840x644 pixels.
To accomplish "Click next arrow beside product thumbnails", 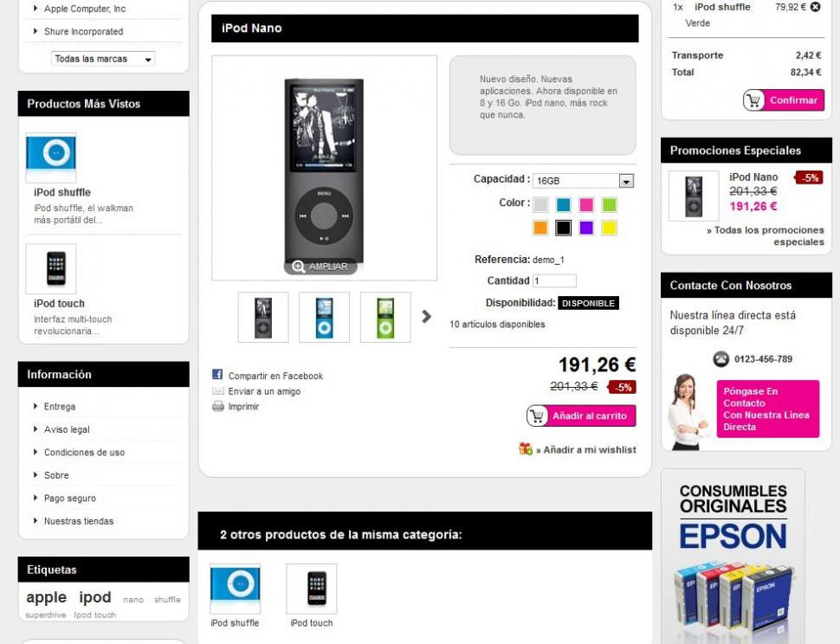I will [426, 317].
